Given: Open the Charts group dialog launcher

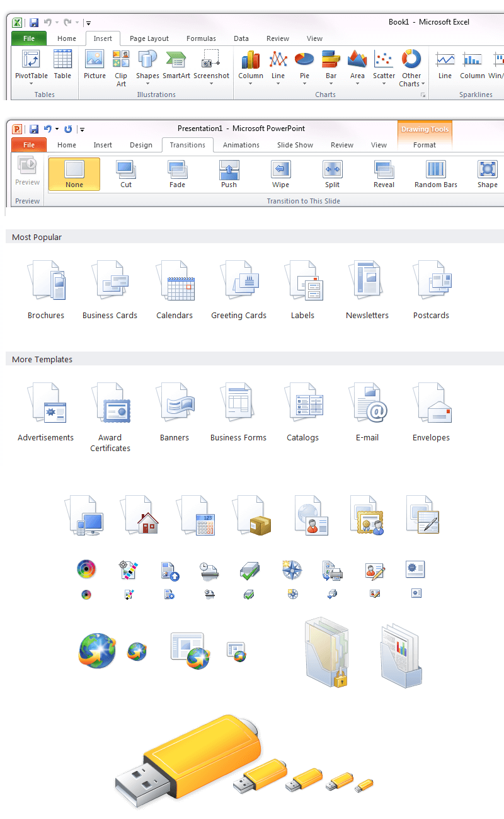Looking at the screenshot, I should (423, 95).
